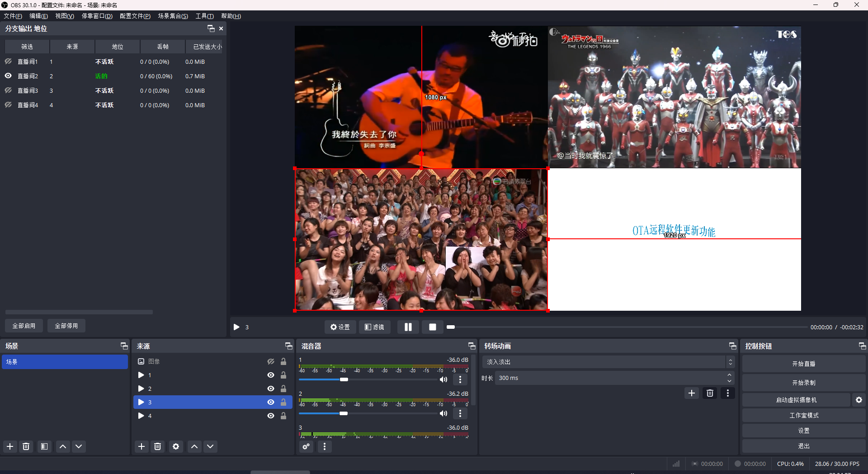The image size is (868, 474).
Task: Open source properties gear icon
Action: click(176, 446)
